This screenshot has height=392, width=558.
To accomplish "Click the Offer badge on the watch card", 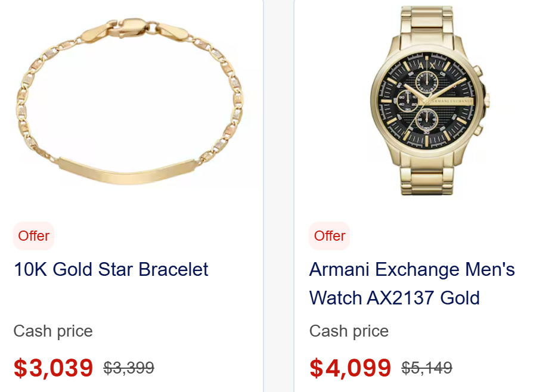I will click(x=330, y=236).
